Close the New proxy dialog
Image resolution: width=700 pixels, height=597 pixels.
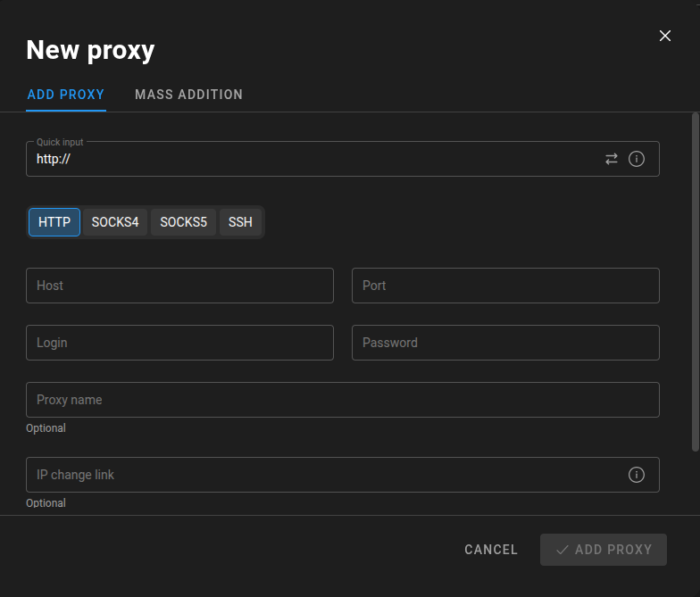point(664,36)
